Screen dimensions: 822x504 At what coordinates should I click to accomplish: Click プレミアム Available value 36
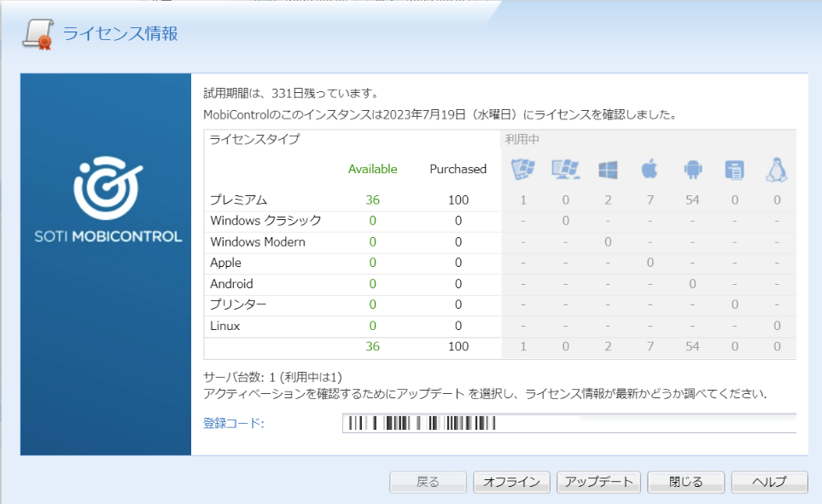point(373,200)
